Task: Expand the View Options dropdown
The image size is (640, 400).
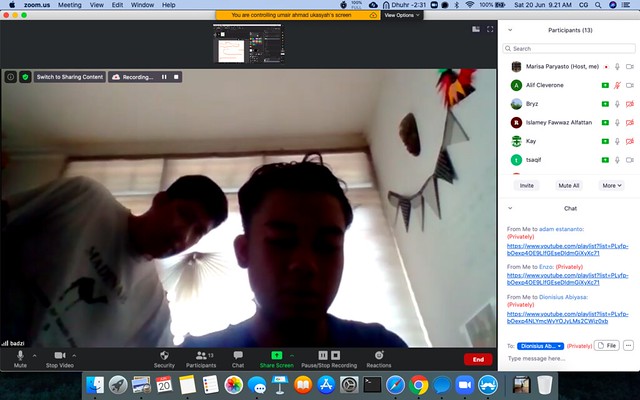Action: 400,15
